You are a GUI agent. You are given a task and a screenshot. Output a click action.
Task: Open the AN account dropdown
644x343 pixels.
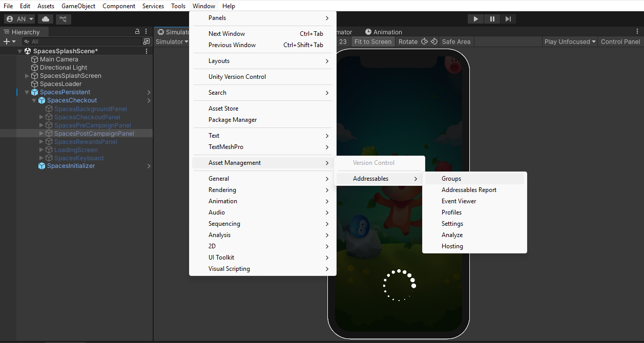tap(19, 19)
